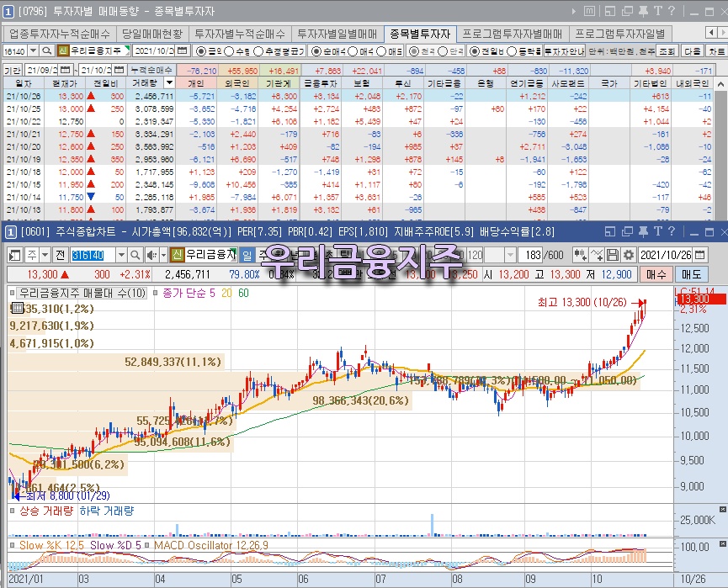Select the 등락률 radio button
728x588 pixels.
511,51
